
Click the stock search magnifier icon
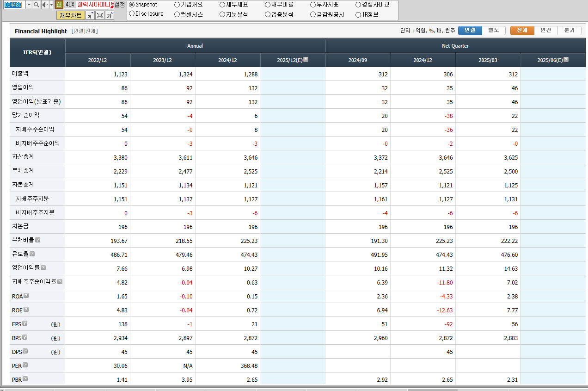point(36,5)
